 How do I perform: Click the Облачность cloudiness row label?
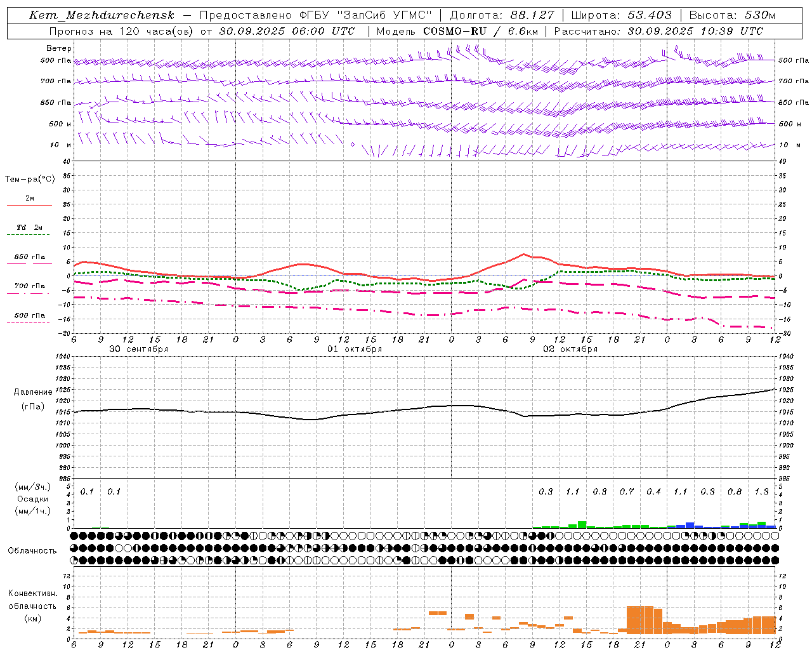pos(32,551)
